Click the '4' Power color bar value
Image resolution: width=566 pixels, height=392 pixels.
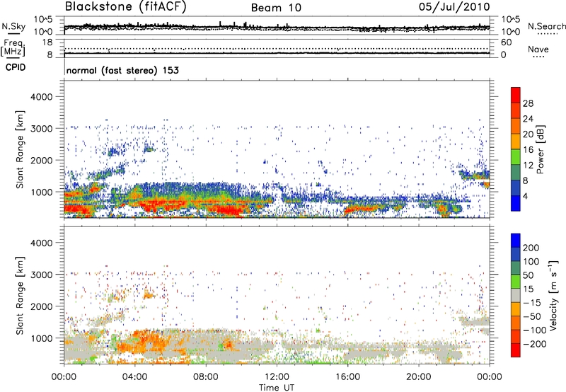(526, 197)
